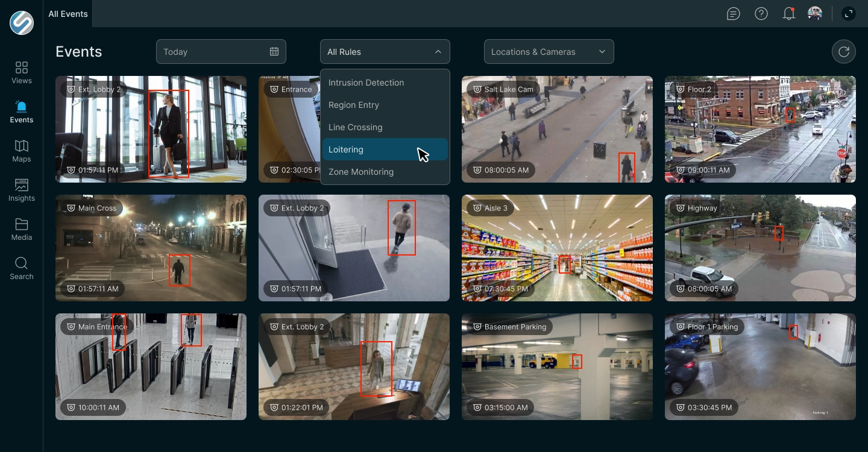This screenshot has height=452, width=868.
Task: Open the help question mark icon
Action: pyautogui.click(x=761, y=13)
